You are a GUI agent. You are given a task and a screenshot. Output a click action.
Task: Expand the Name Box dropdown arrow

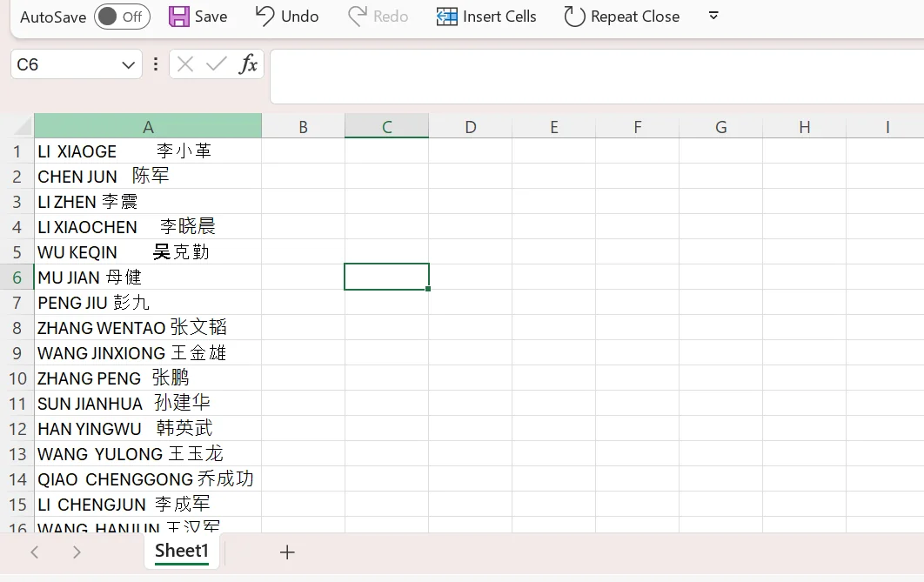point(128,64)
